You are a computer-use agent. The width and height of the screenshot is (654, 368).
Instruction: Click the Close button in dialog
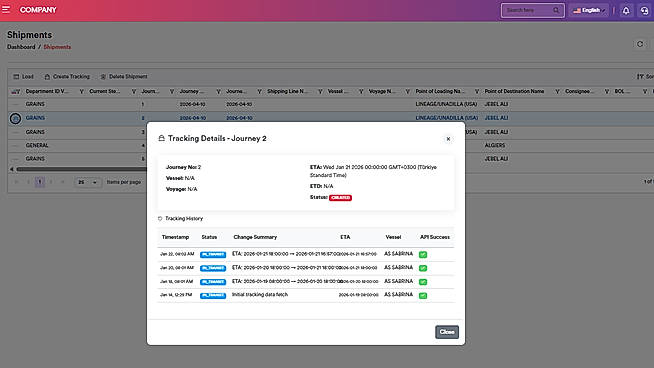pos(447,332)
